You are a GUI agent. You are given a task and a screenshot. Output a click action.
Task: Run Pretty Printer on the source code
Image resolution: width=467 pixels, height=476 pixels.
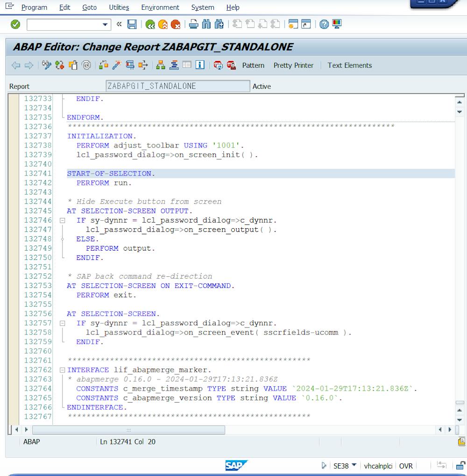[x=293, y=65]
